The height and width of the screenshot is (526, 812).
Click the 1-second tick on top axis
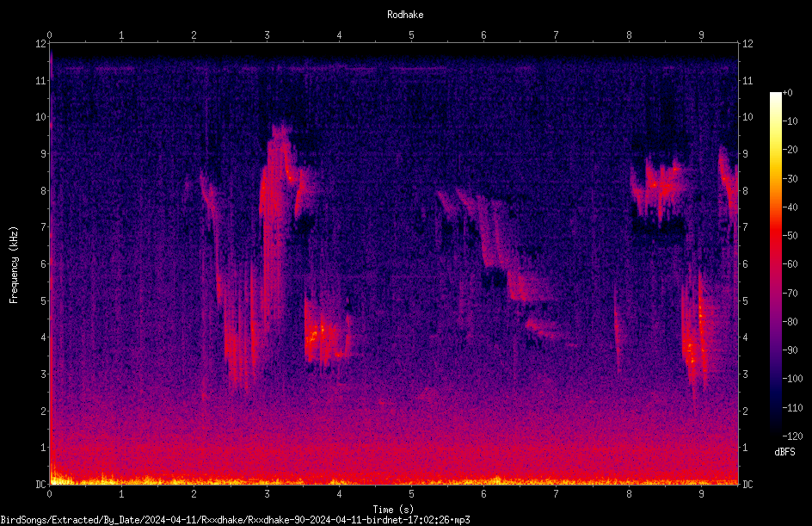point(121,35)
